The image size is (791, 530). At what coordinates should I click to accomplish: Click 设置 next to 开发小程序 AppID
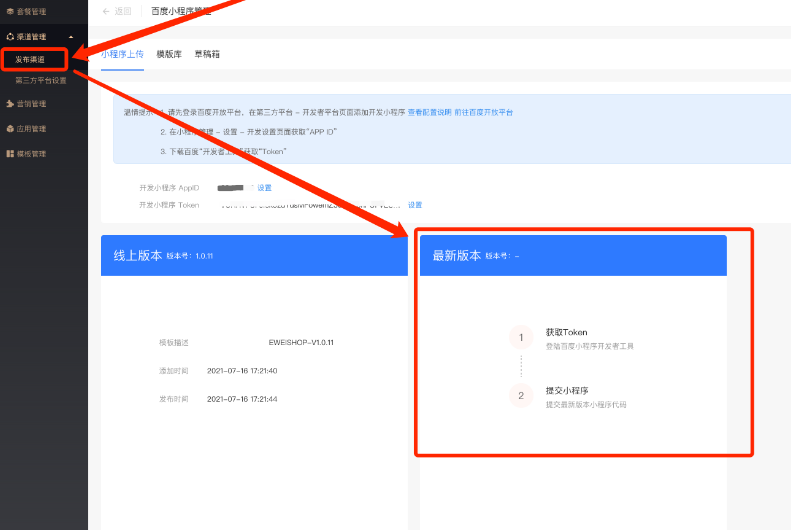(x=264, y=188)
